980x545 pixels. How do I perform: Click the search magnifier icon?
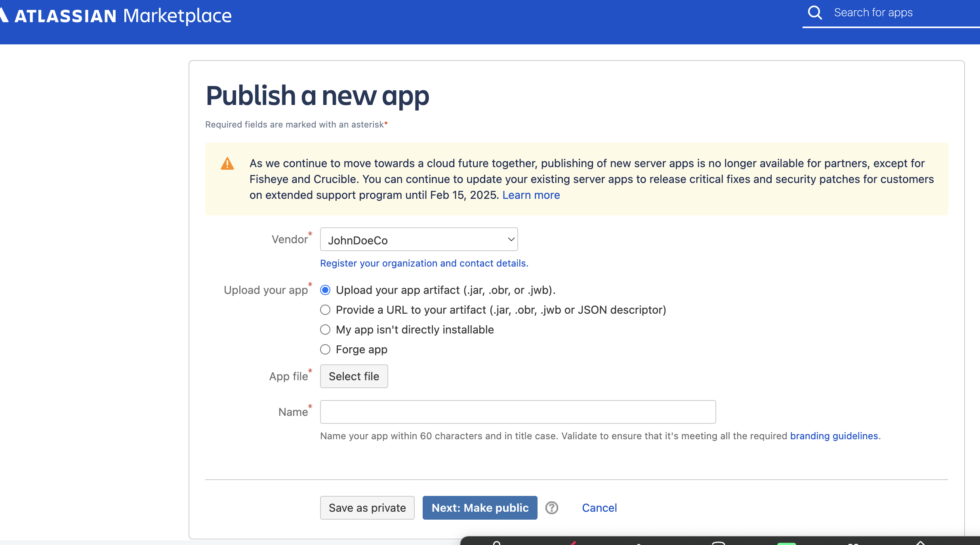pyautogui.click(x=815, y=13)
